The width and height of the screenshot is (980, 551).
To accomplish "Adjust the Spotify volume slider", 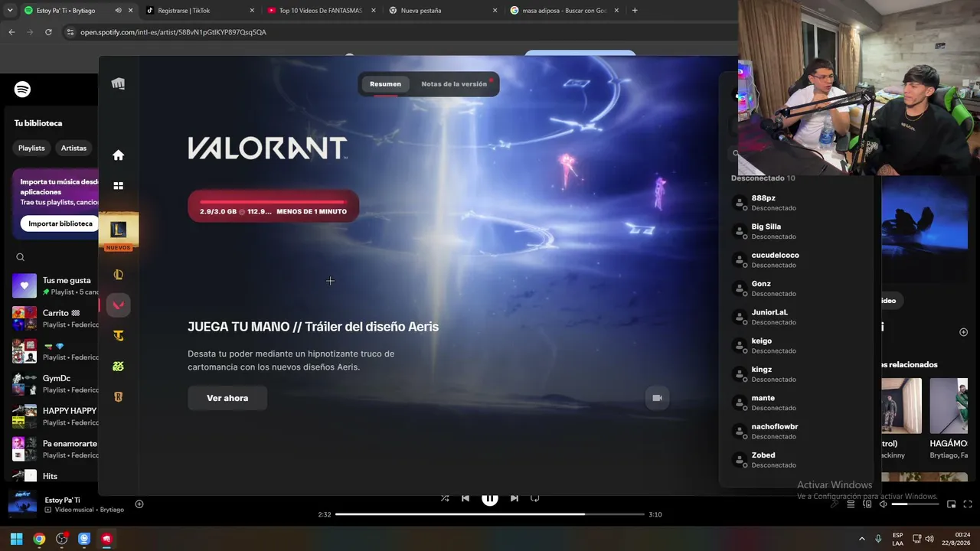I will pyautogui.click(x=915, y=504).
